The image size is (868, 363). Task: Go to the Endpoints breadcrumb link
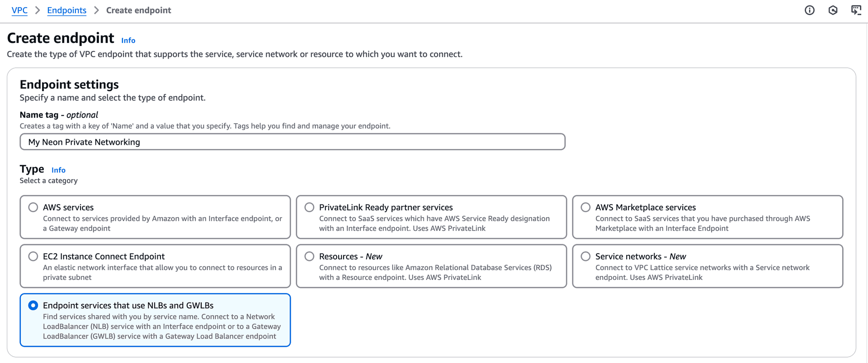coord(66,10)
